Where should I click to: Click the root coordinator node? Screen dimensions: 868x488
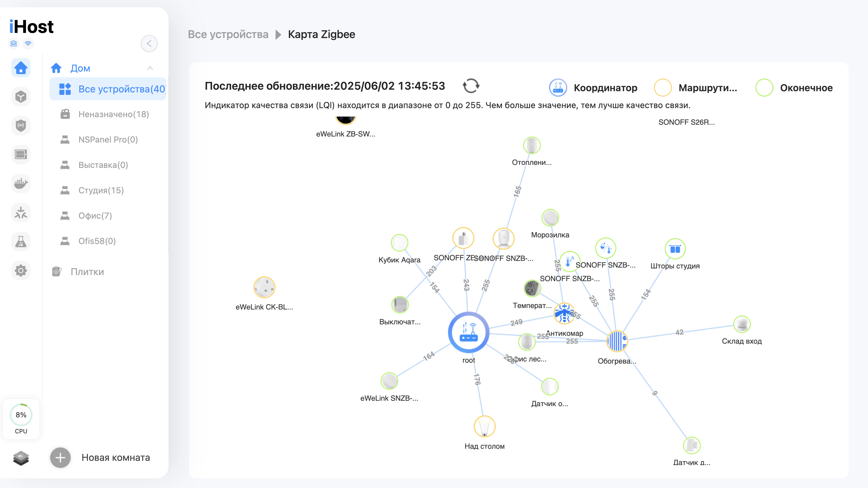click(x=468, y=333)
